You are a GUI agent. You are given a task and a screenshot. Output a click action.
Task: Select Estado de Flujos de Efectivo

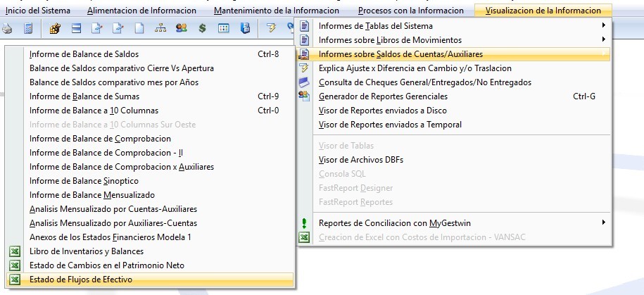pos(80,280)
